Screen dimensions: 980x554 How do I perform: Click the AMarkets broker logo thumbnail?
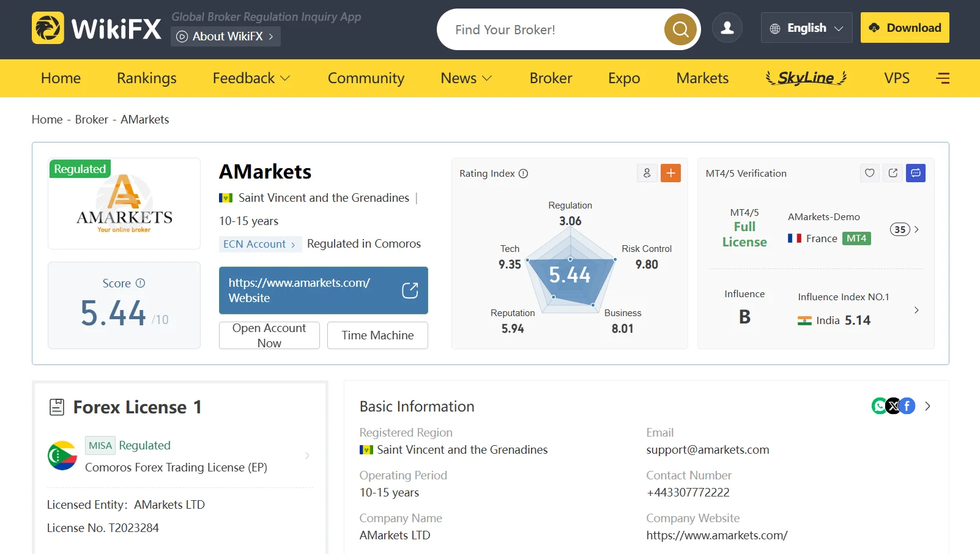pos(124,204)
